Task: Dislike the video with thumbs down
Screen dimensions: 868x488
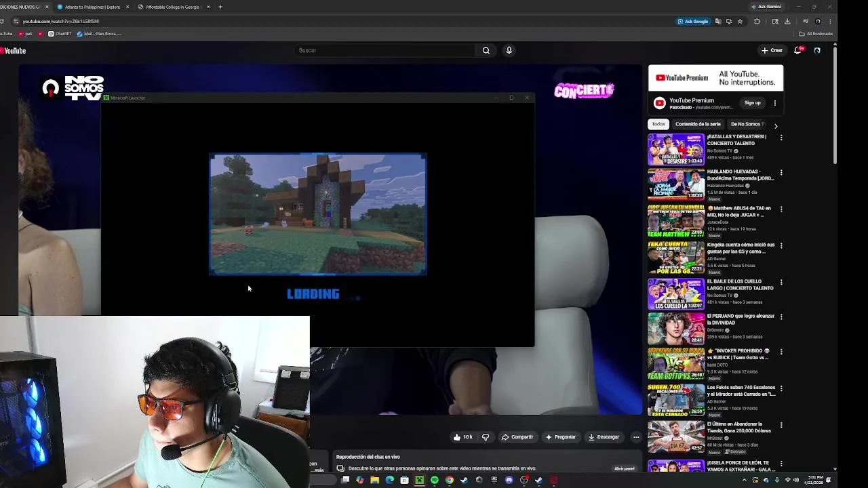Action: [x=486, y=437]
